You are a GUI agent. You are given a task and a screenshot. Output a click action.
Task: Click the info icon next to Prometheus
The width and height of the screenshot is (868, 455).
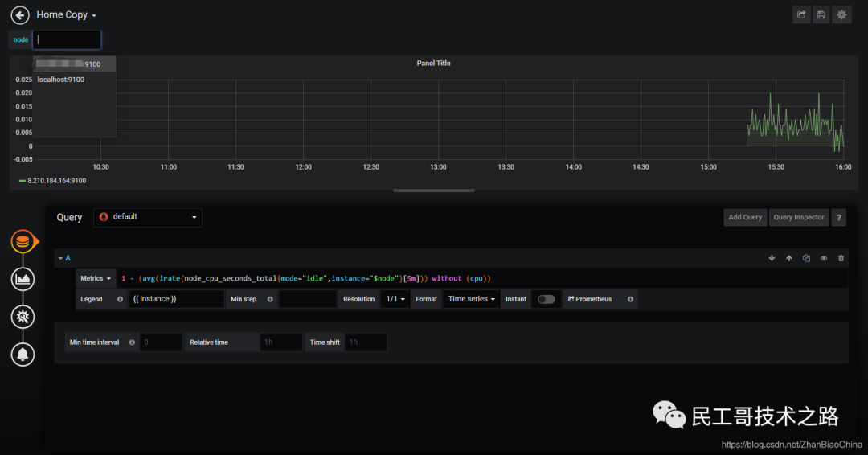tap(630, 299)
